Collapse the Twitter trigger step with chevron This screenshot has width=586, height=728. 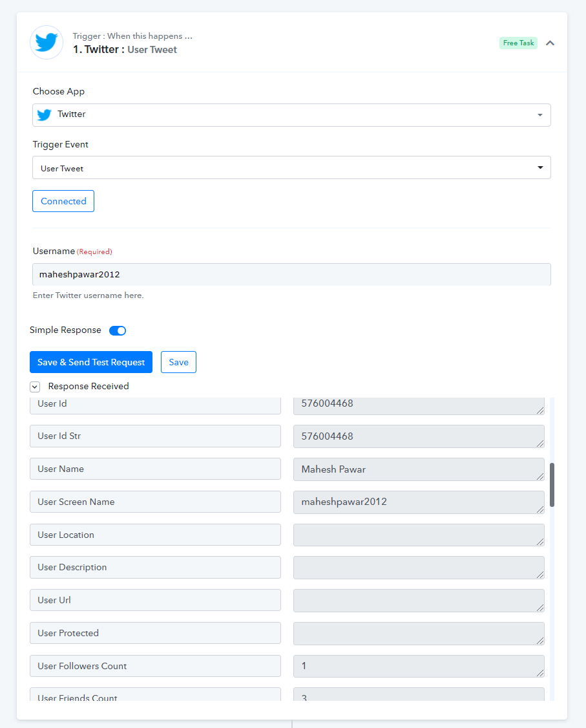click(x=550, y=43)
